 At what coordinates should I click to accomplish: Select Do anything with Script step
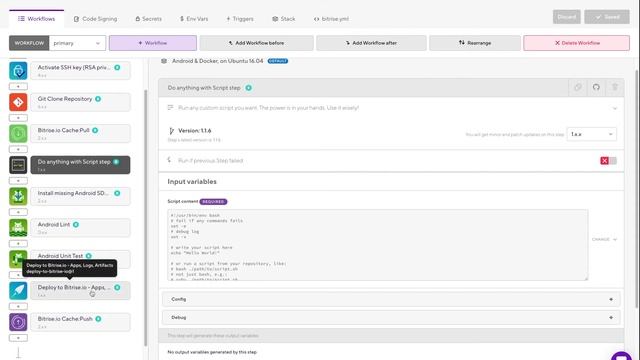click(80, 165)
